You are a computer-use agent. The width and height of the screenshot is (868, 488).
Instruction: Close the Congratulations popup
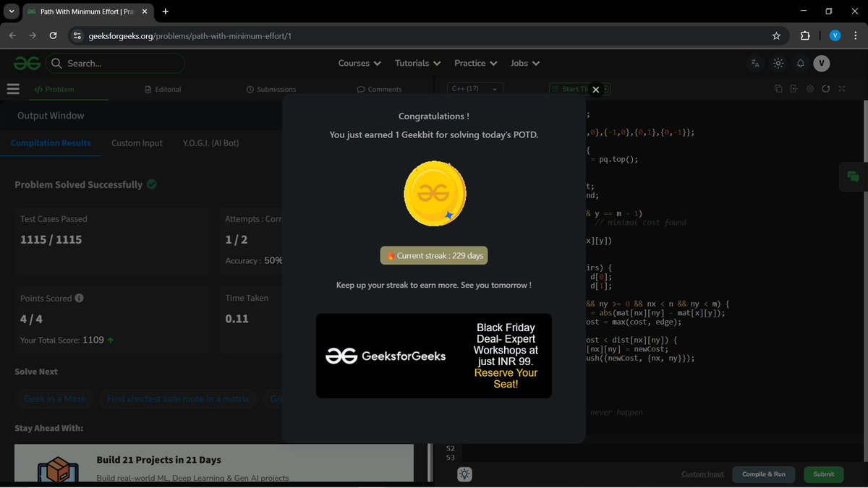(x=595, y=89)
